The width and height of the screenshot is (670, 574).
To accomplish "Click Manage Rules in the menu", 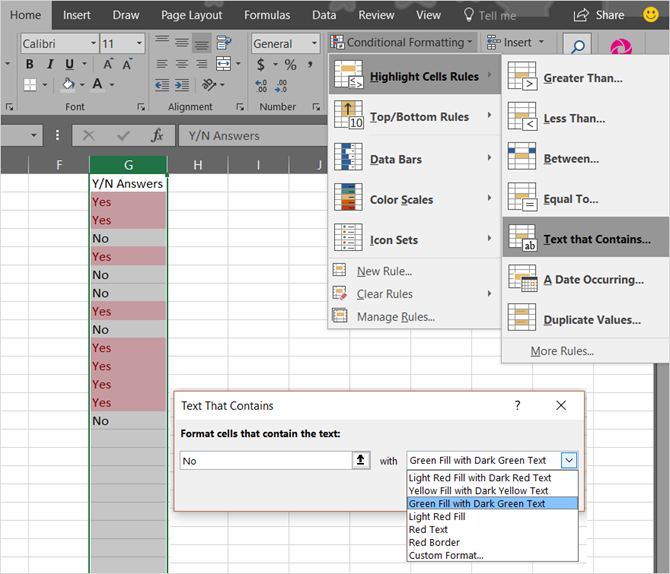I will click(395, 317).
